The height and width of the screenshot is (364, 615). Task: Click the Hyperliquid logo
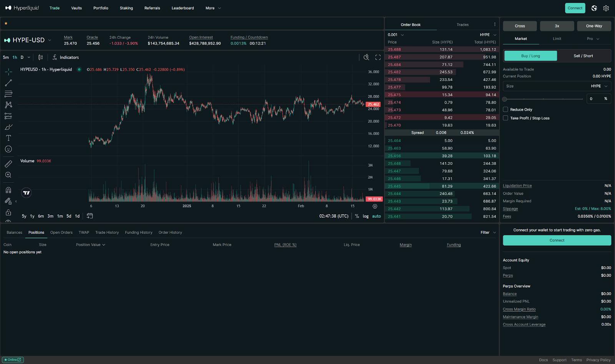tap(22, 8)
